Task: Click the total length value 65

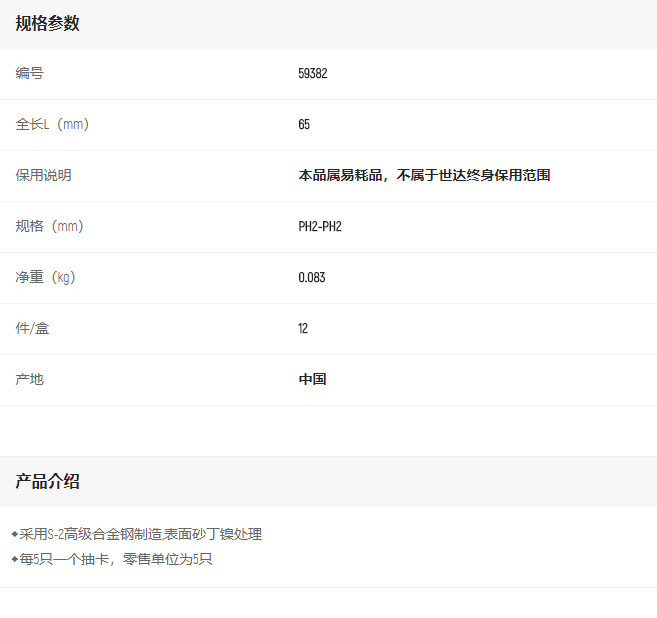Action: coord(304,125)
